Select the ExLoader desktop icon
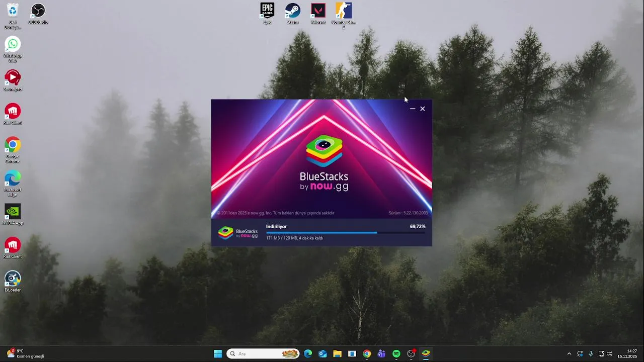This screenshot has height=362, width=644. click(x=13, y=281)
